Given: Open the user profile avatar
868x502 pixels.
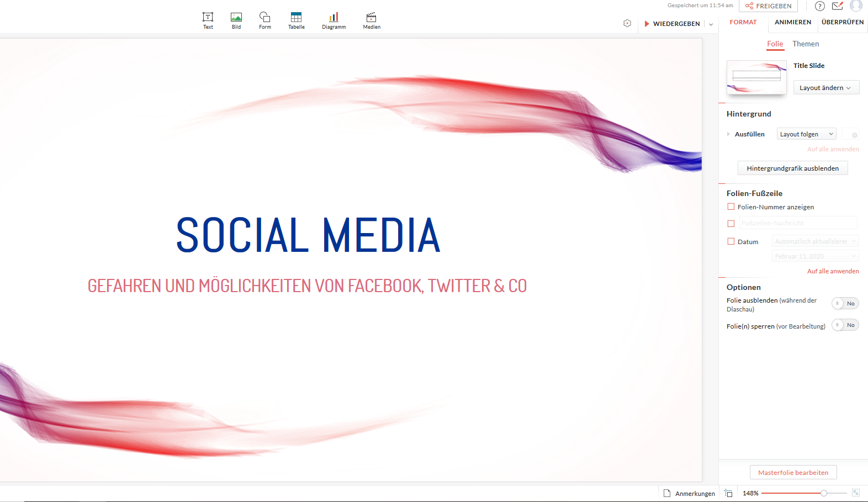Looking at the screenshot, I should tap(856, 6).
